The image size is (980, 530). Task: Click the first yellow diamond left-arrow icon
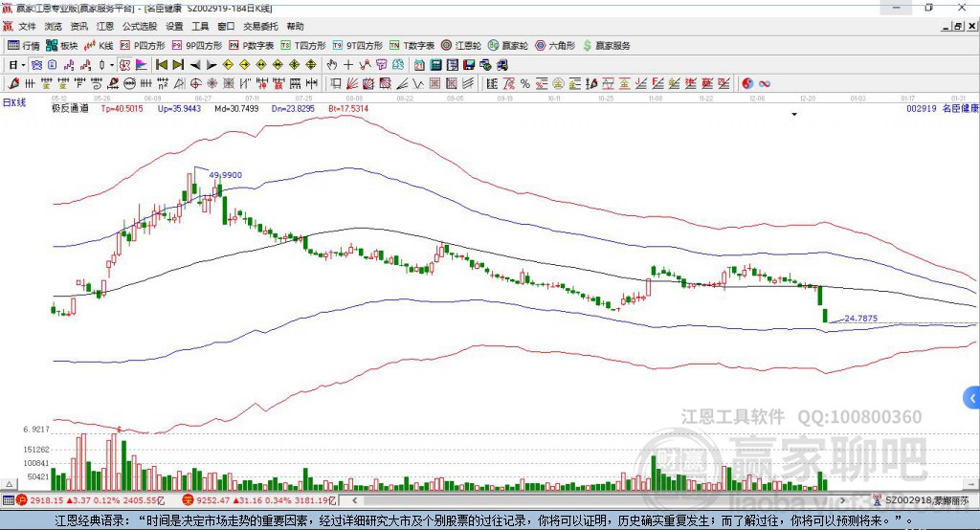(228, 65)
